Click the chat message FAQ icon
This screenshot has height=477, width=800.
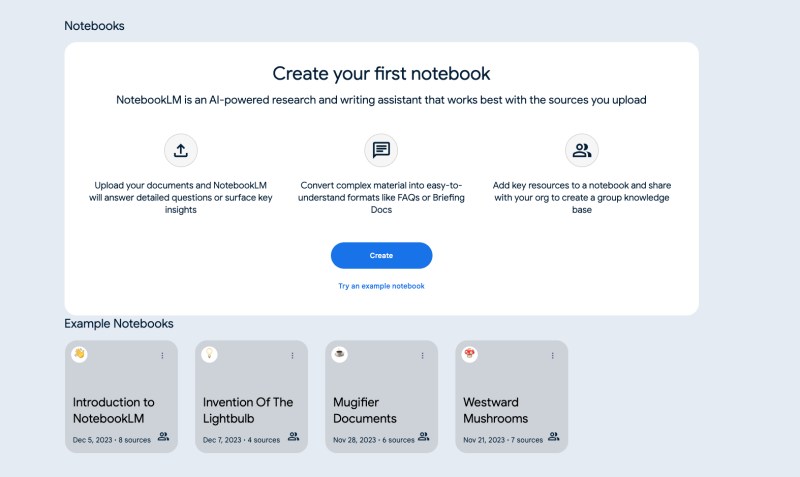[x=381, y=150]
